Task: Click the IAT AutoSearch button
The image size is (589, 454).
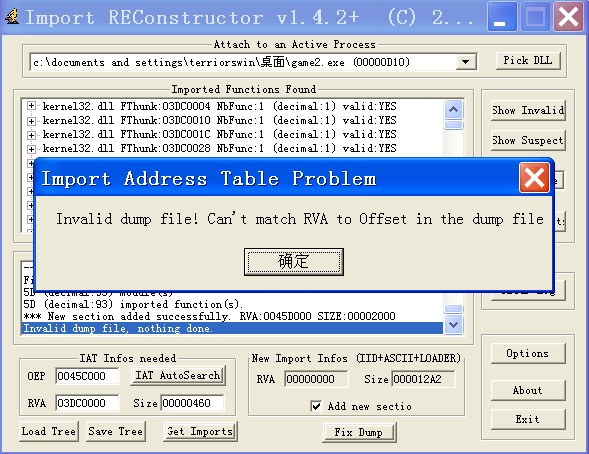Action: tap(178, 376)
